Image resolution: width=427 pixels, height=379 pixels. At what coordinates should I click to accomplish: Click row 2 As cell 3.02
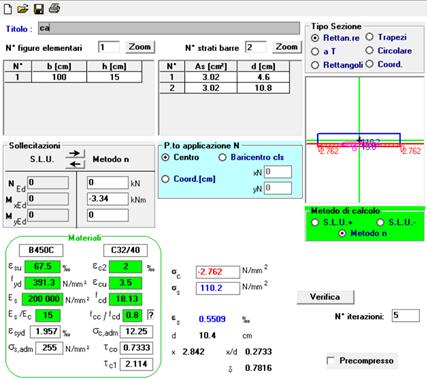211,88
